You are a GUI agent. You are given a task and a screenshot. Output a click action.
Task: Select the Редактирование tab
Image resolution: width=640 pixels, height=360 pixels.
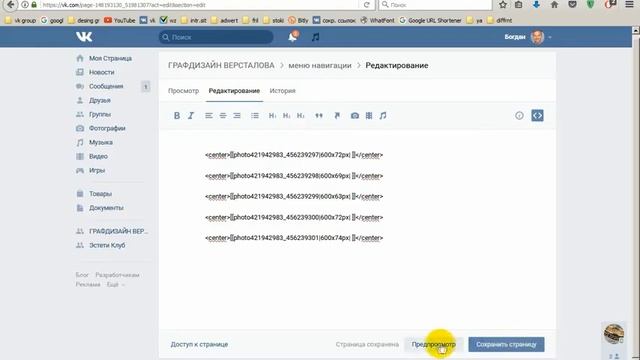234,91
